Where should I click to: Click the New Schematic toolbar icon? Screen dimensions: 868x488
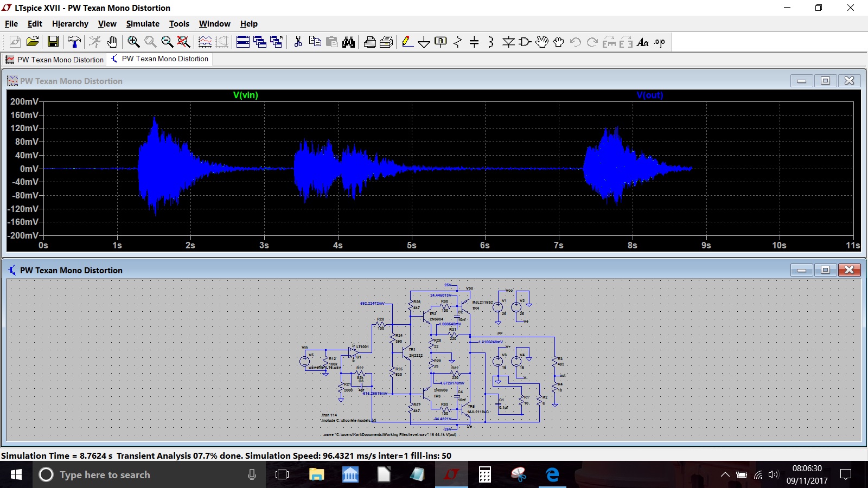point(15,42)
